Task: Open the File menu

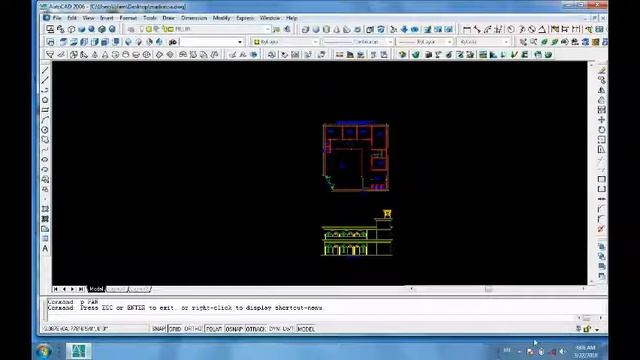Action: (x=57, y=18)
